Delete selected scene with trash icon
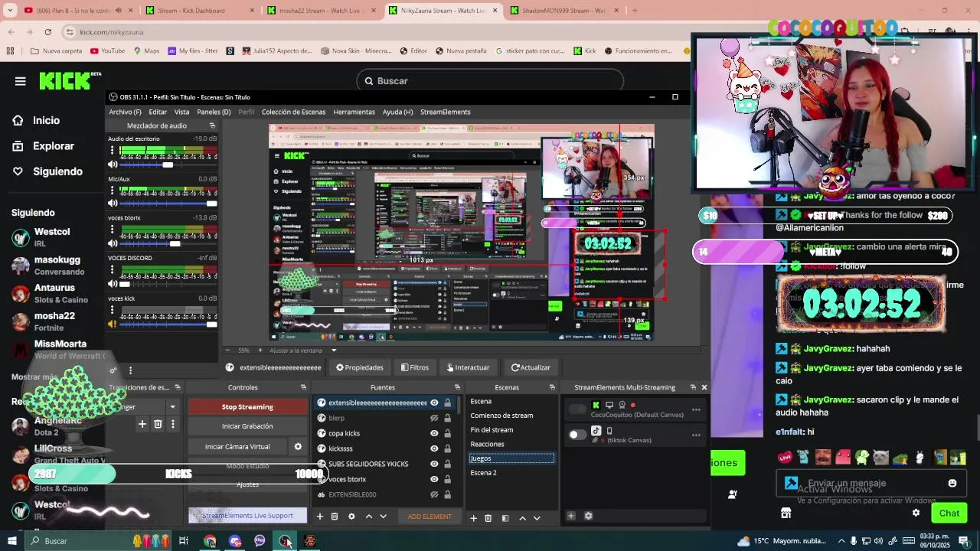This screenshot has width=980, height=551. click(x=488, y=519)
